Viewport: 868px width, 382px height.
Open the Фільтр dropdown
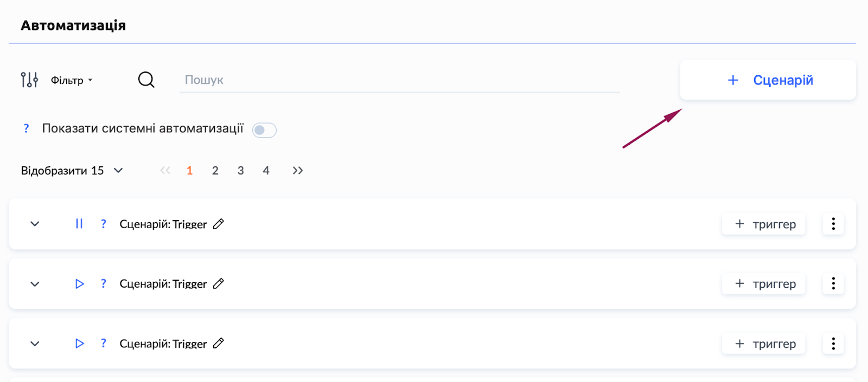72,80
